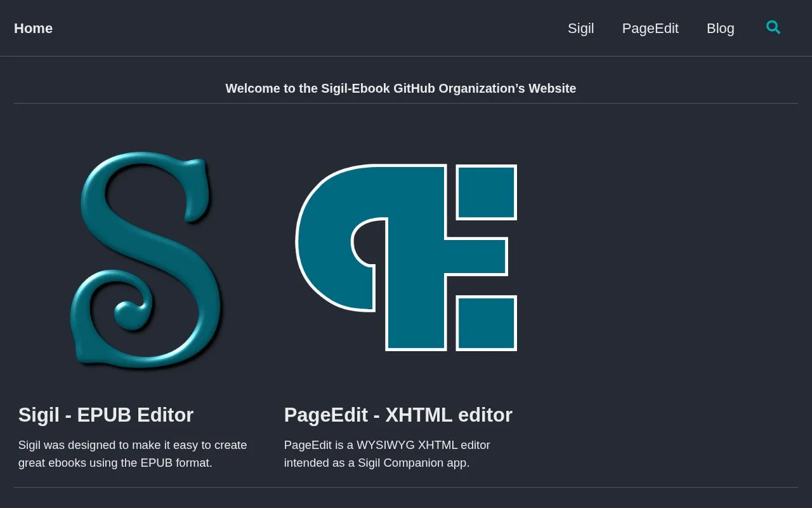
Task: Open the Sigil menu item
Action: coord(580,29)
